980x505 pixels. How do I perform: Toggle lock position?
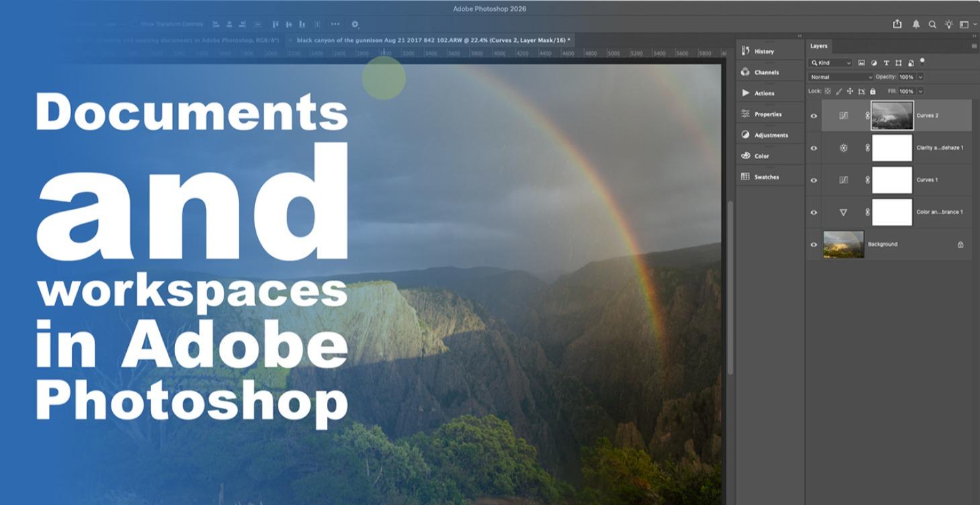click(x=850, y=91)
